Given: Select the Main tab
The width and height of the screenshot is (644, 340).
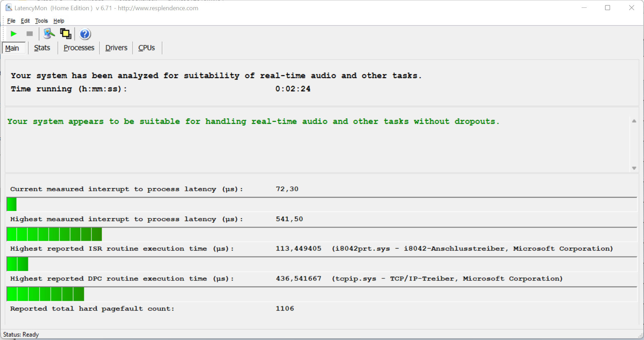Looking at the screenshot, I should click(x=12, y=48).
